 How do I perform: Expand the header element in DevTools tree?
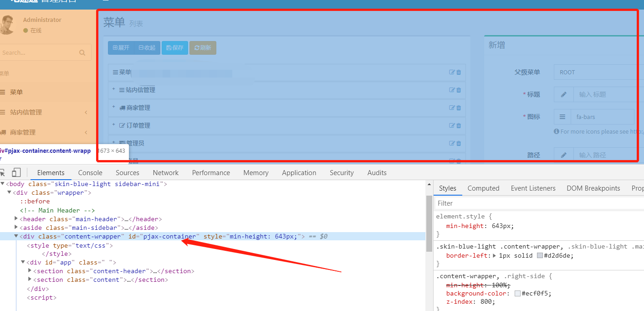tap(16, 219)
